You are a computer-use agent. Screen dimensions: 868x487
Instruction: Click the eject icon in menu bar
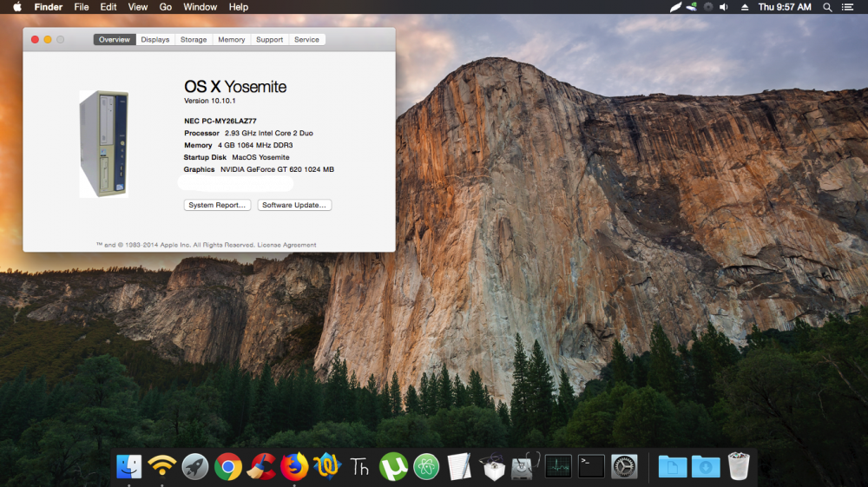745,7
